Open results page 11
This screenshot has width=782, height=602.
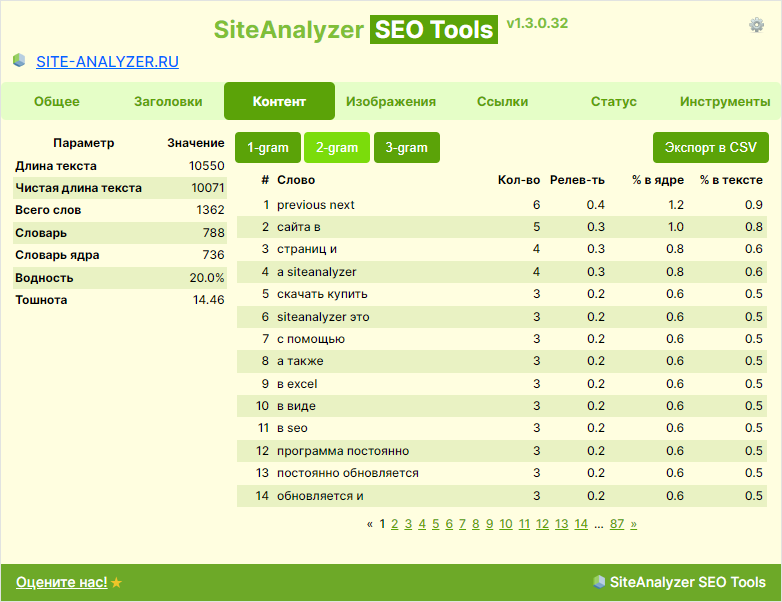point(524,524)
